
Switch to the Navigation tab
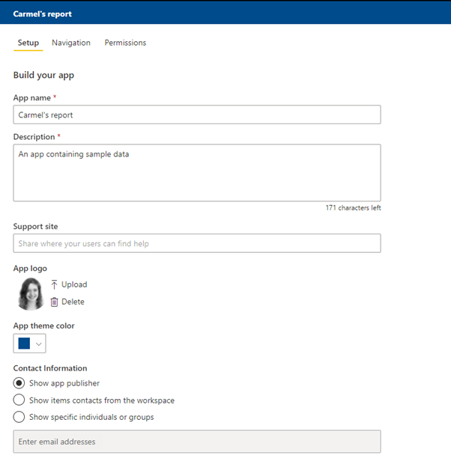click(71, 43)
